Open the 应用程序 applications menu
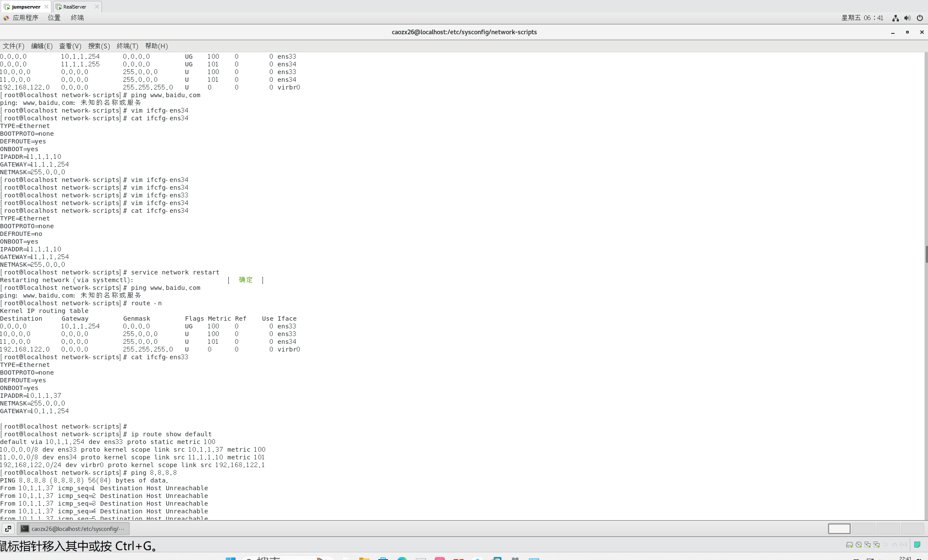The image size is (928, 560). coord(25,18)
